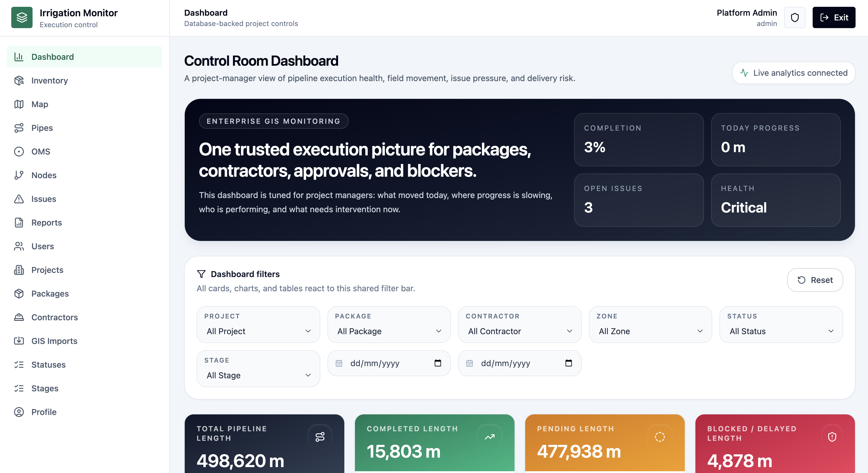Click the 477,938 m pending length value
The height and width of the screenshot is (473, 868).
point(578,451)
